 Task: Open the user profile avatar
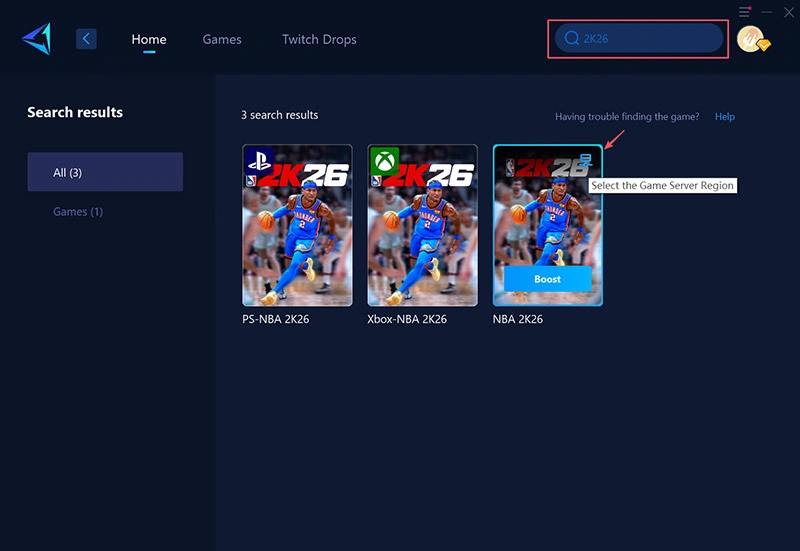click(x=753, y=39)
